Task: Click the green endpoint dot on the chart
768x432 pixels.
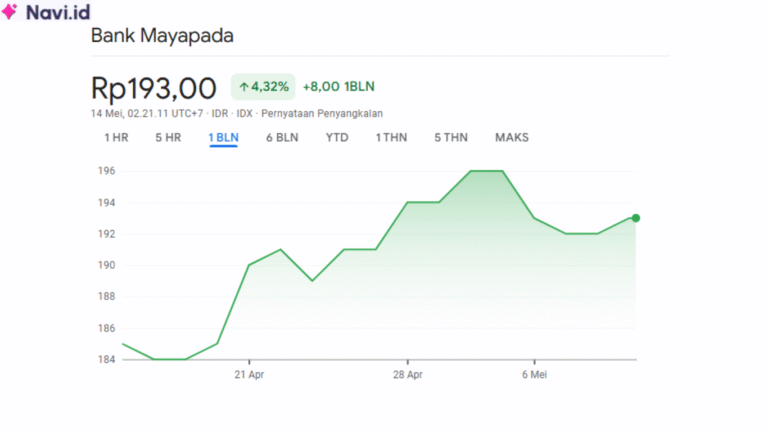Action: pyautogui.click(x=636, y=218)
